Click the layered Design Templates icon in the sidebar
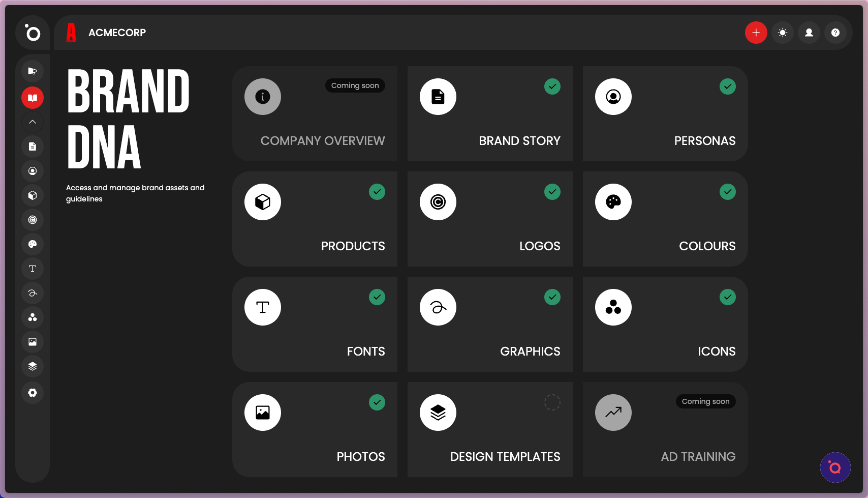The image size is (868, 498). pos(32,366)
